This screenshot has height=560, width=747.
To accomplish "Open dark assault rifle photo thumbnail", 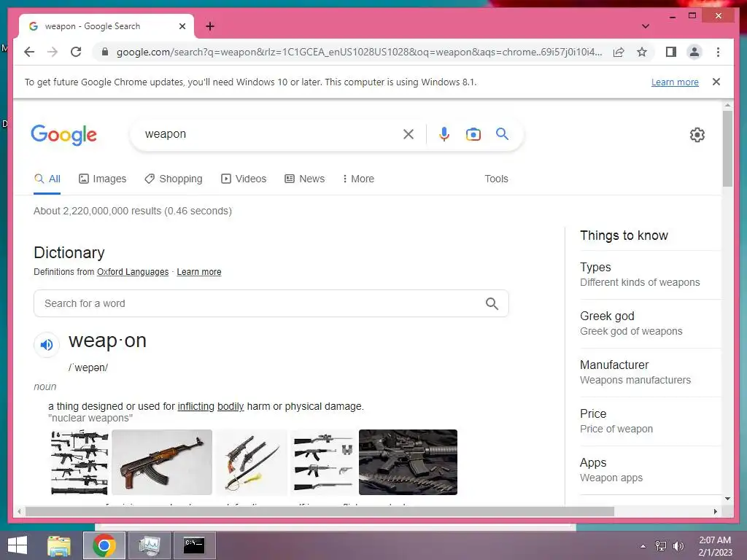I will 408,462.
